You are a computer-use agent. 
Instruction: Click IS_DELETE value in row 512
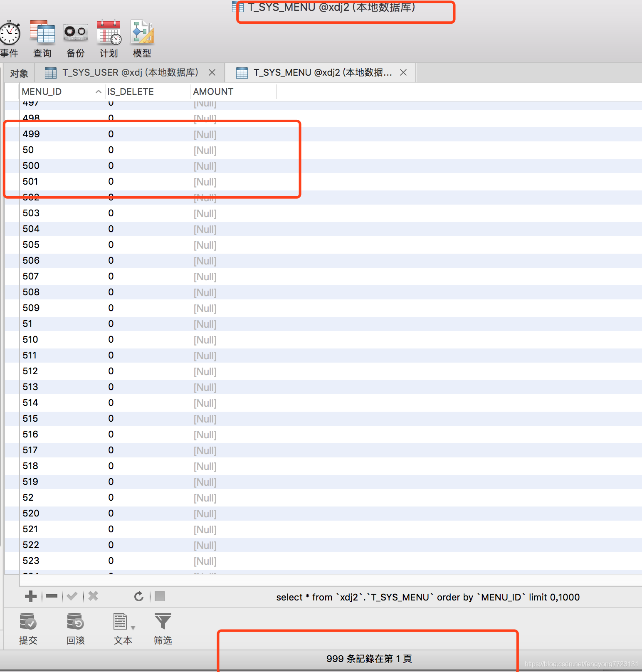click(x=111, y=371)
